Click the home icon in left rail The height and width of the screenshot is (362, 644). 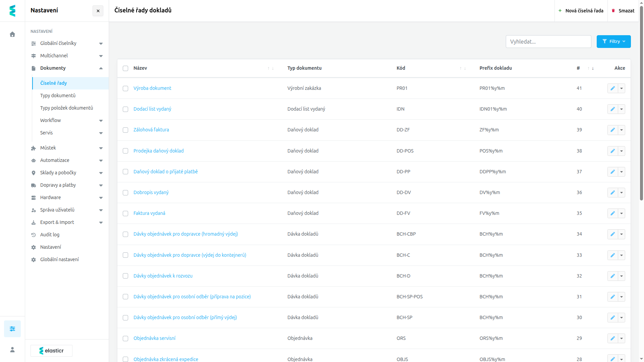pyautogui.click(x=12, y=34)
